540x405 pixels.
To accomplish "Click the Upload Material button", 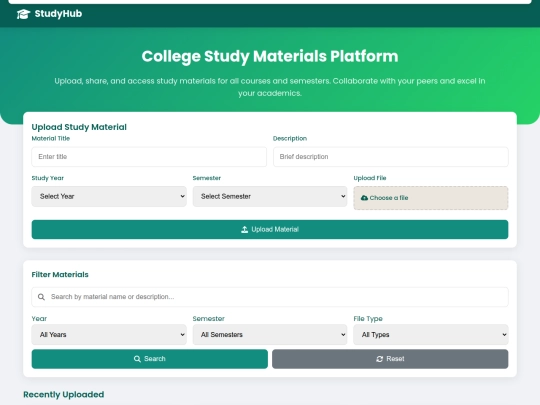I will coord(270,229).
